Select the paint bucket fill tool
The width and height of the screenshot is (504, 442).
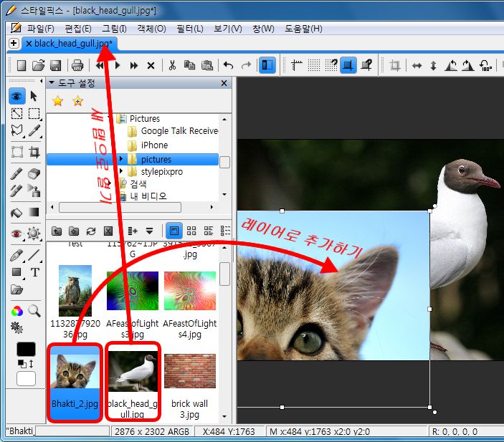pyautogui.click(x=16, y=212)
